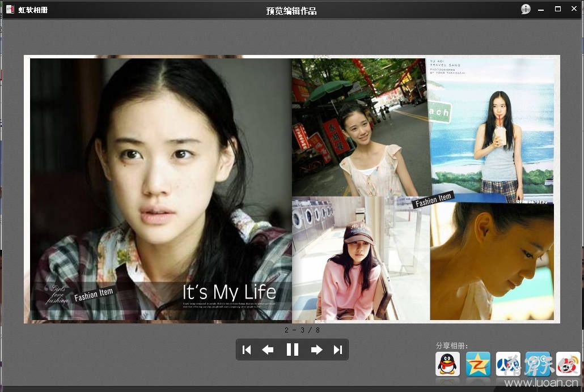The height and width of the screenshot is (392, 584).
Task: Jump to the first album page
Action: tap(247, 350)
